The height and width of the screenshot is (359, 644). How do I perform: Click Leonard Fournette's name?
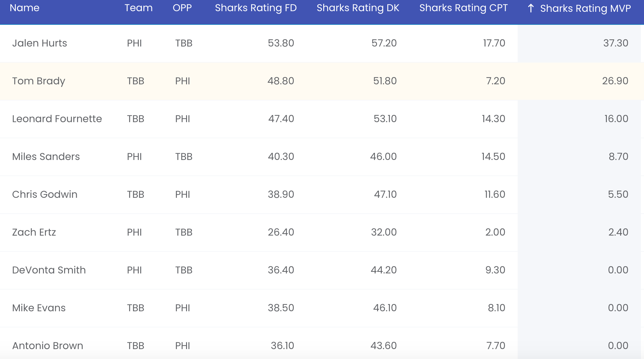tap(57, 119)
